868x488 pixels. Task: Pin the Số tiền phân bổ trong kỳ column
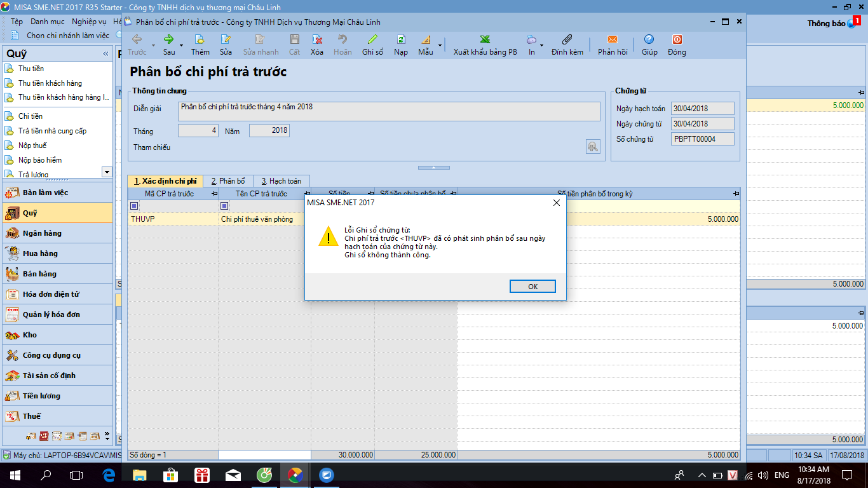[736, 194]
